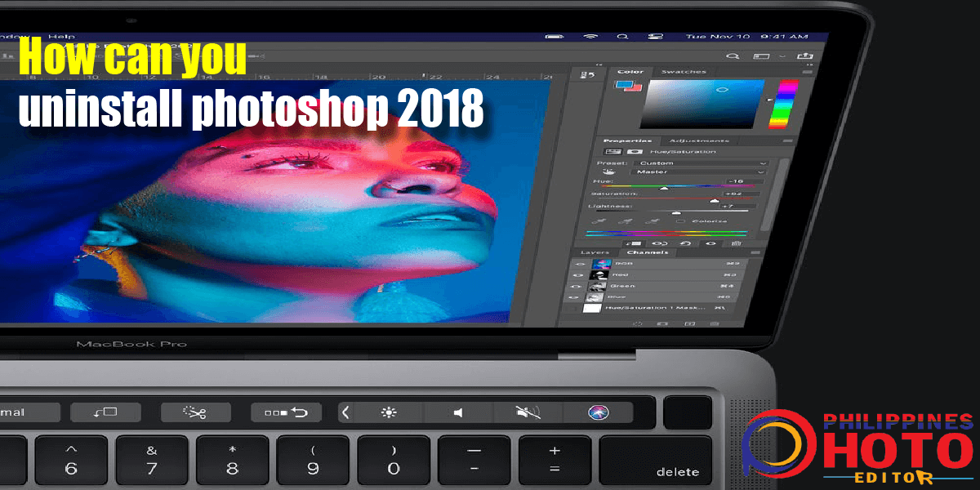Select the first eyedropper in Properties

click(x=599, y=221)
